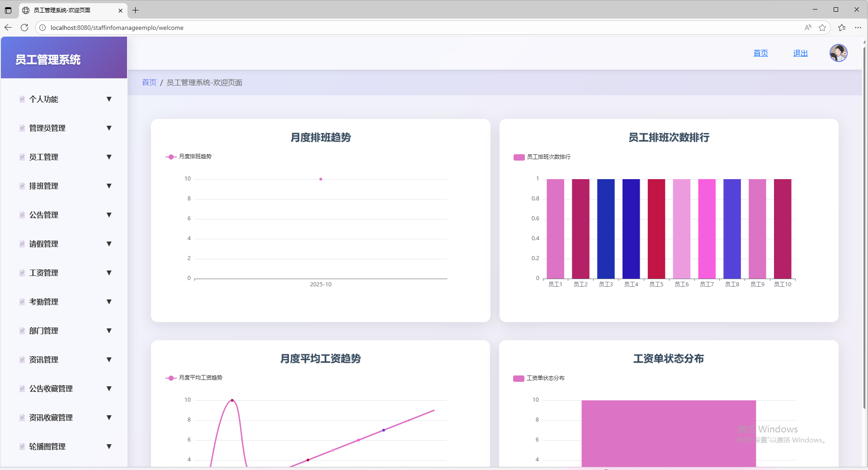Open the 资讯收藏管理 sidebar menu

pyautogui.click(x=64, y=418)
